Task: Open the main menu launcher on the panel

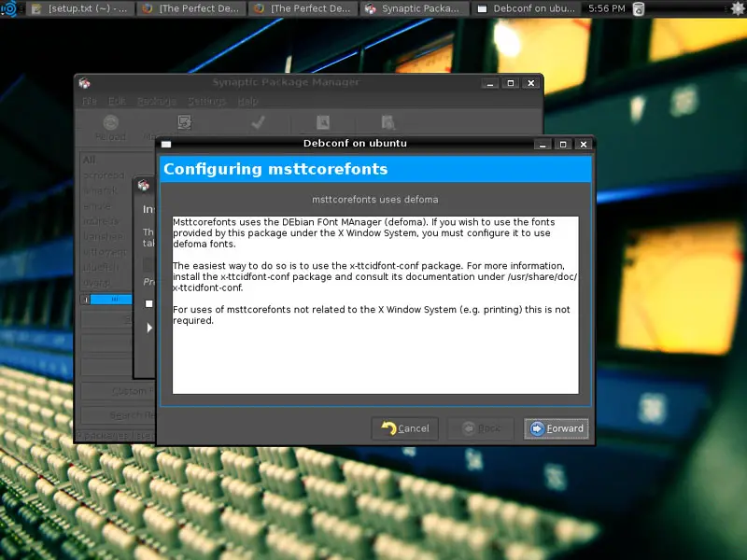Action: coord(9,8)
